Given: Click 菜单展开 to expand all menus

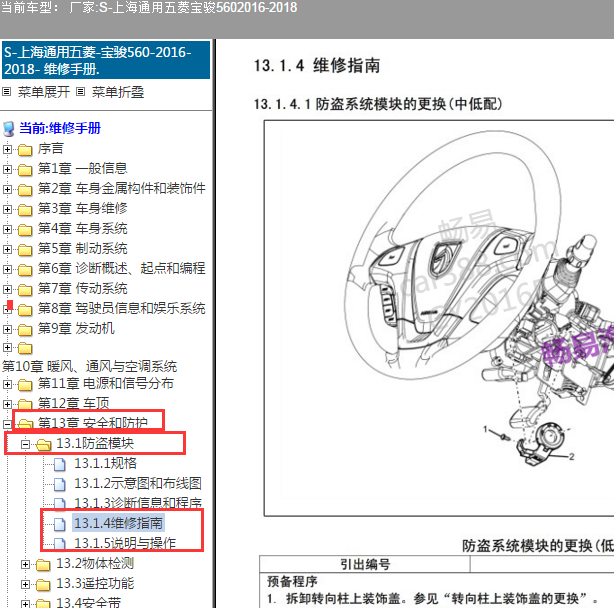Looking at the screenshot, I should 44,92.
